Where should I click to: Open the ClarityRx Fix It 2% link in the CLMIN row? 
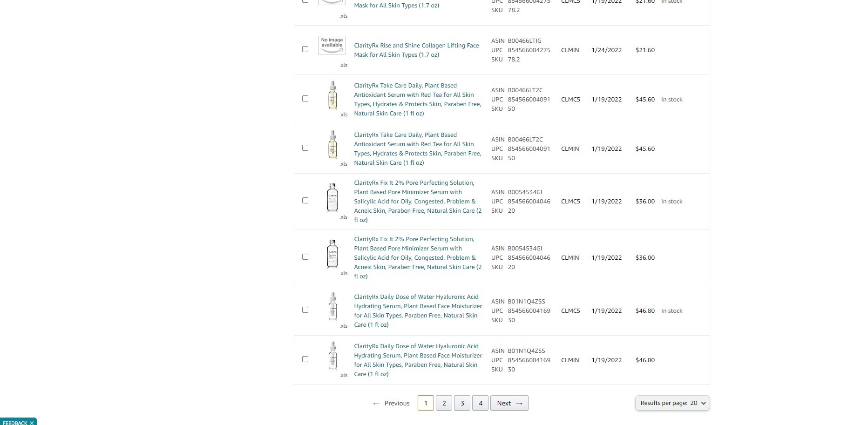tap(418, 257)
